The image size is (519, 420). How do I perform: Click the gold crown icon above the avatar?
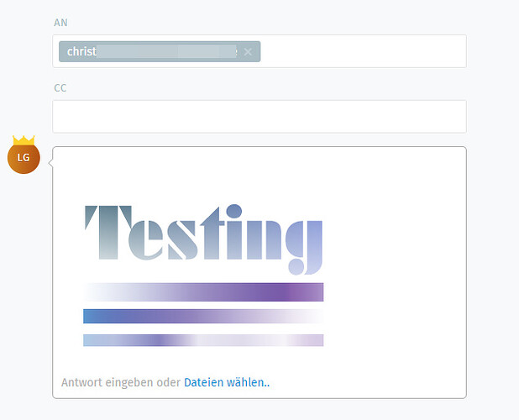(24, 140)
